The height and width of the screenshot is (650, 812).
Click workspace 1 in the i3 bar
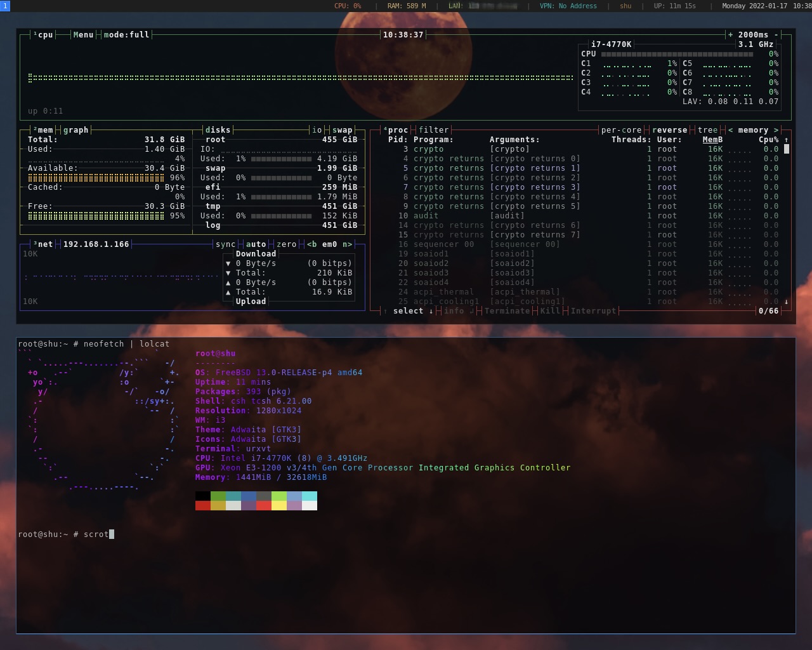tap(5, 6)
